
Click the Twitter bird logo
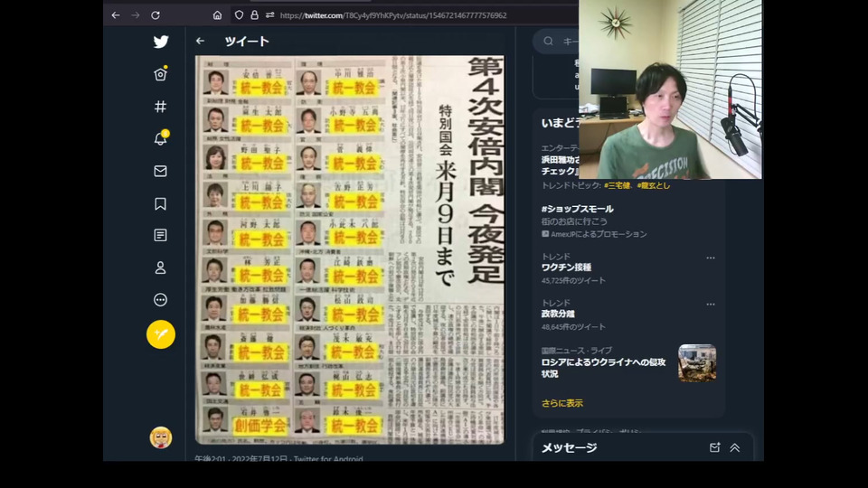161,42
